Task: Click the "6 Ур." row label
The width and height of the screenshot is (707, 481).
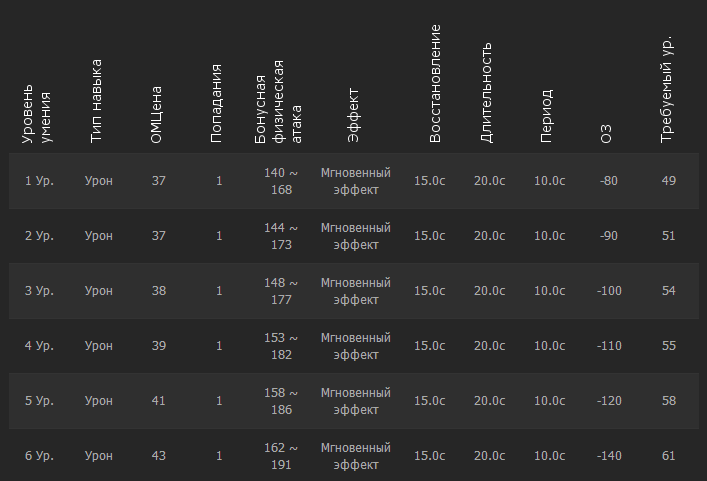Action: pyautogui.click(x=39, y=456)
